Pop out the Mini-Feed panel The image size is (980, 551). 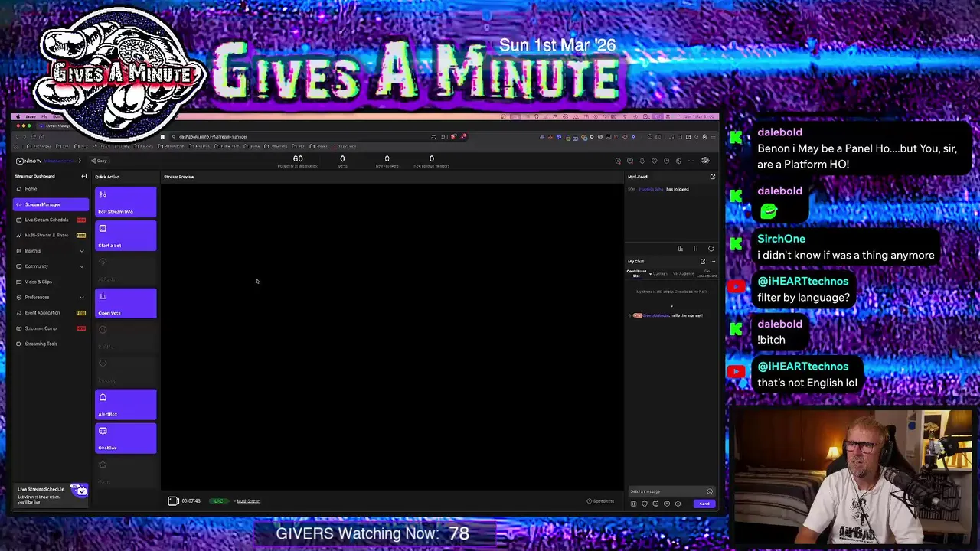click(713, 177)
